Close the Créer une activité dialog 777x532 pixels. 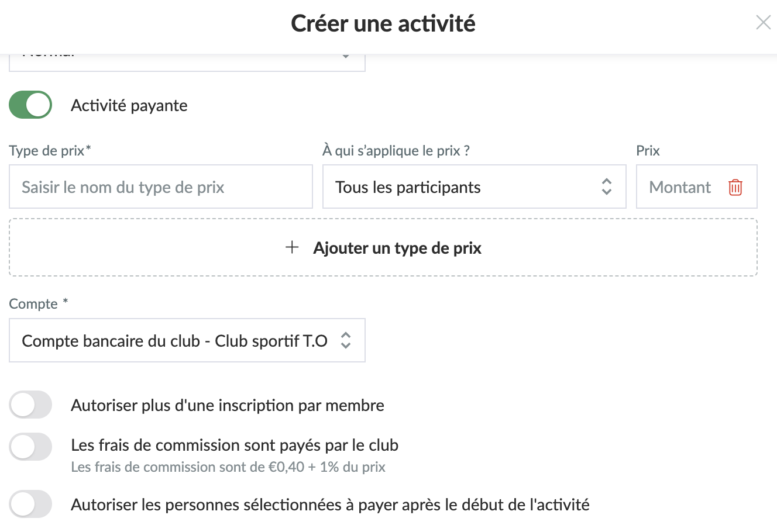(763, 23)
